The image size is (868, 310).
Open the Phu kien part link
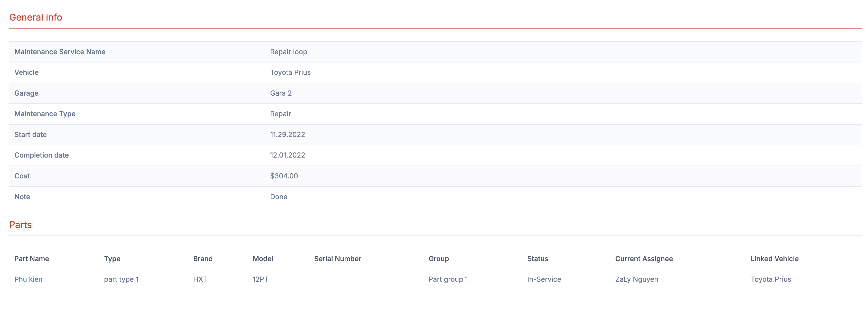pos(28,279)
